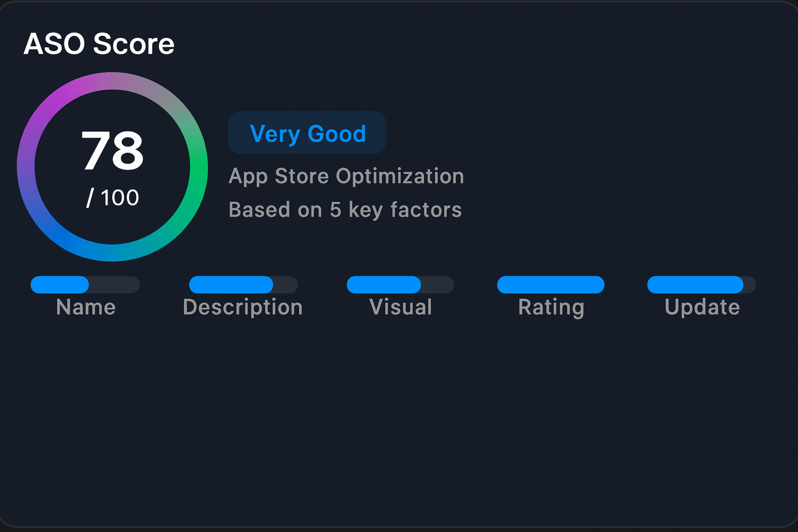Select the Name factor label
The height and width of the screenshot is (532, 798).
(86, 307)
